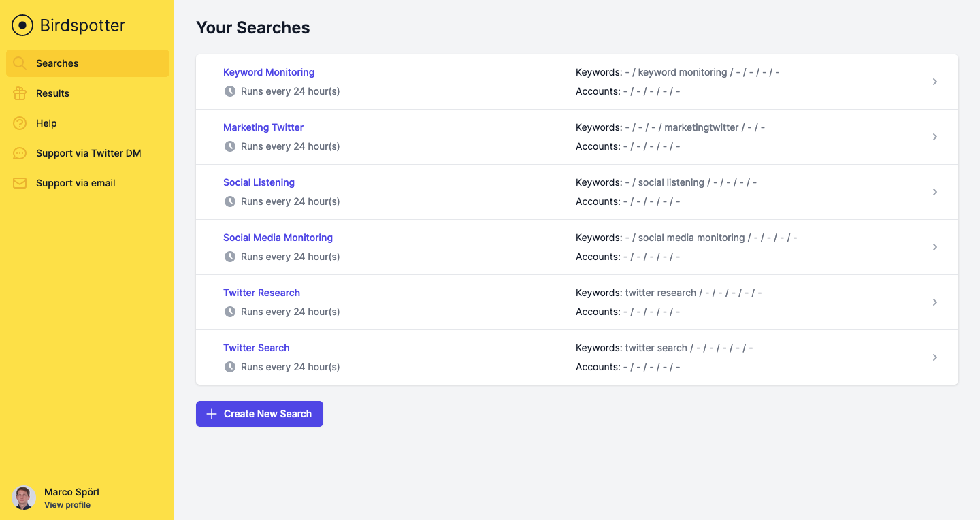Expand the Social Listening row chevron
The width and height of the screenshot is (980, 520).
(x=934, y=192)
